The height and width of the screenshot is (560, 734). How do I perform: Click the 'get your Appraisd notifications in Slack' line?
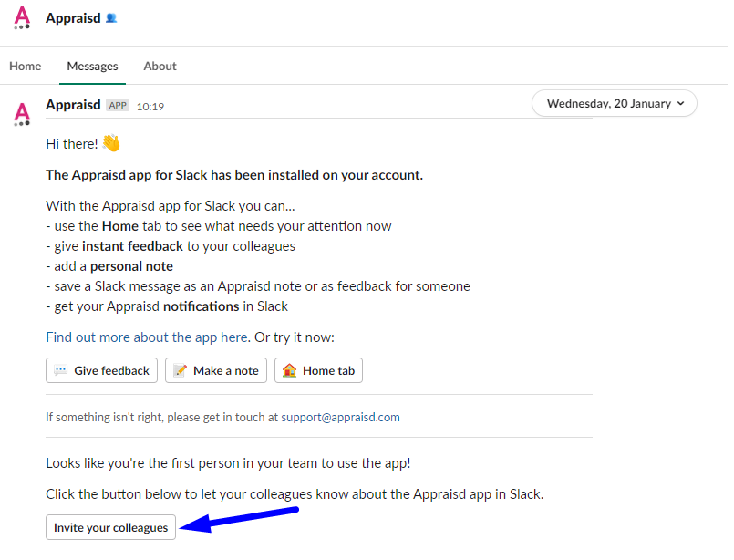pos(167,306)
